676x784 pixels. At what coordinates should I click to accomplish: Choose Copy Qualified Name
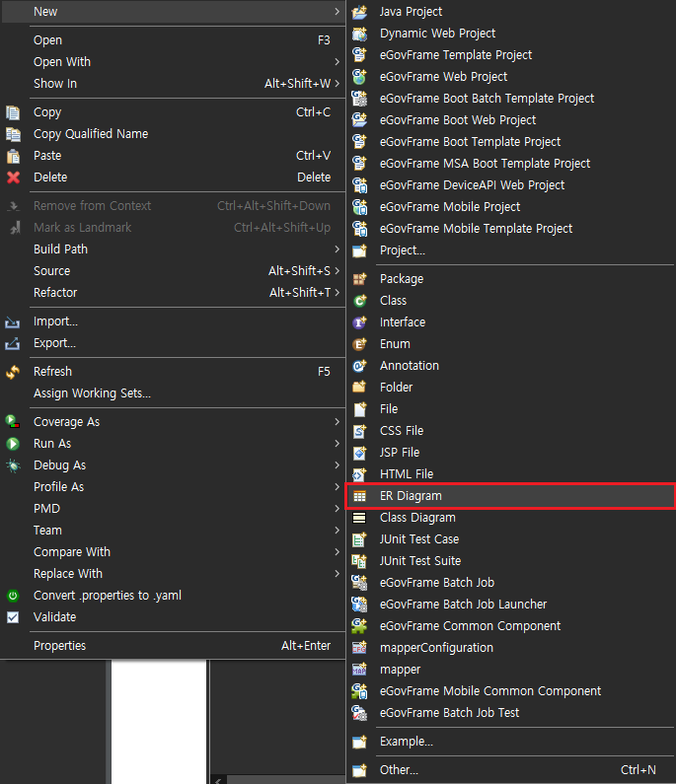point(173,134)
